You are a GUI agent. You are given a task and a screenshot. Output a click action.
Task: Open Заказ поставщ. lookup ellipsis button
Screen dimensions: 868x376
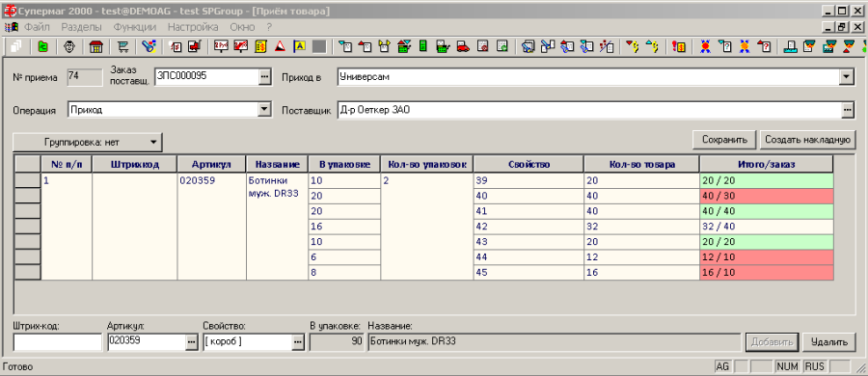click(x=264, y=77)
